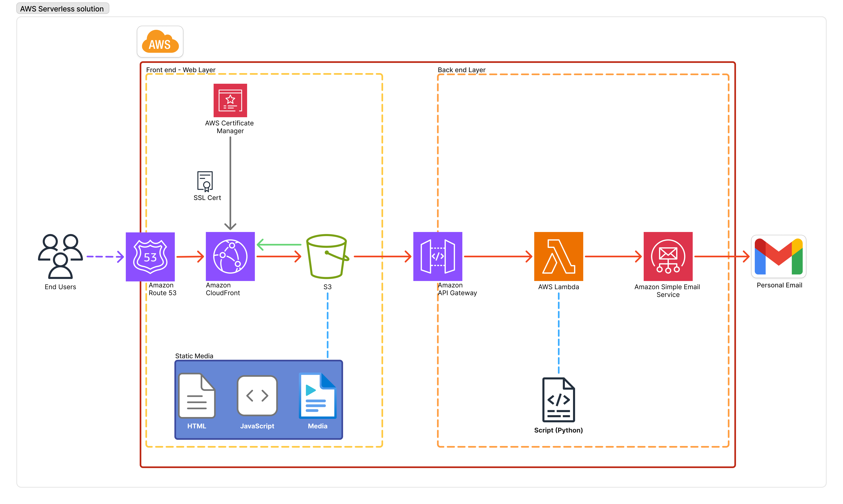Select the 'AWS Certificate Manager' text label
The width and height of the screenshot is (843, 504).
(230, 127)
